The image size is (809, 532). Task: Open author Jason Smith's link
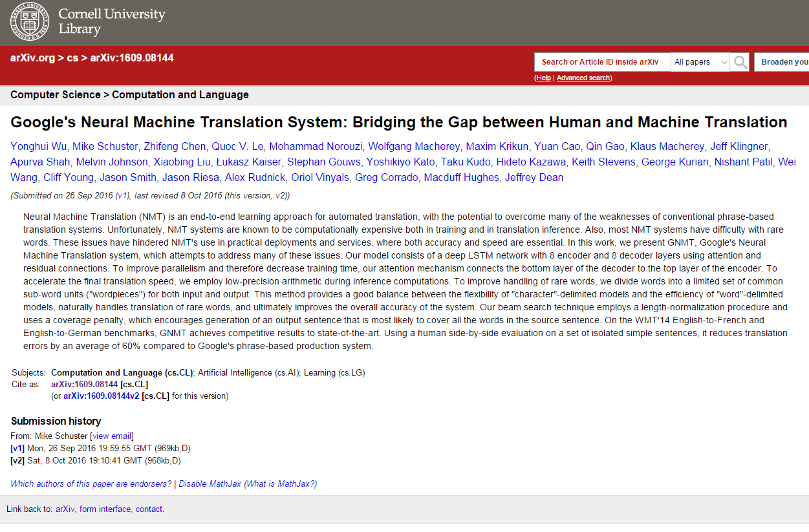pos(128,177)
